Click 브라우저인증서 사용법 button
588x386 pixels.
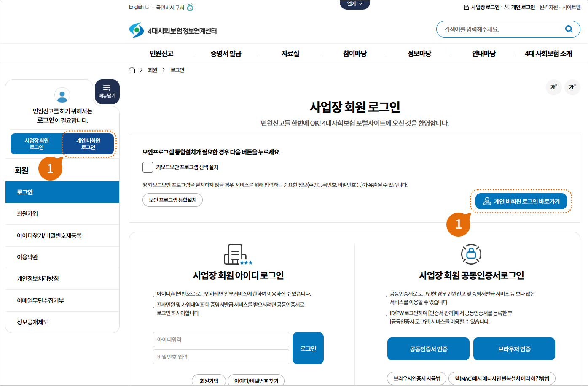point(416,378)
